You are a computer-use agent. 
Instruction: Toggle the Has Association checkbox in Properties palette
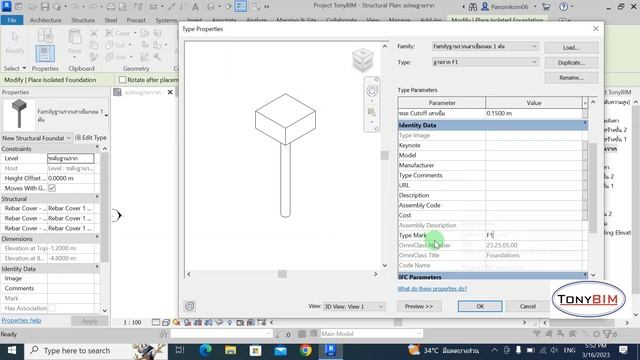click(x=52, y=308)
